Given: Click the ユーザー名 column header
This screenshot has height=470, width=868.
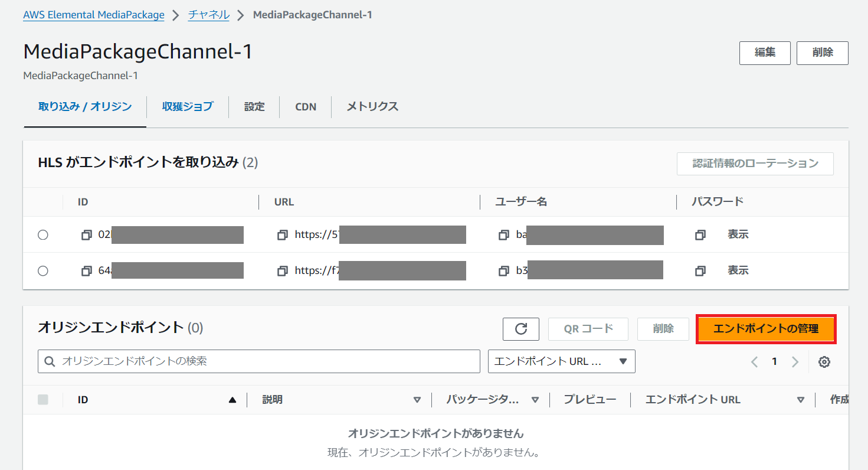Looking at the screenshot, I should tap(522, 202).
